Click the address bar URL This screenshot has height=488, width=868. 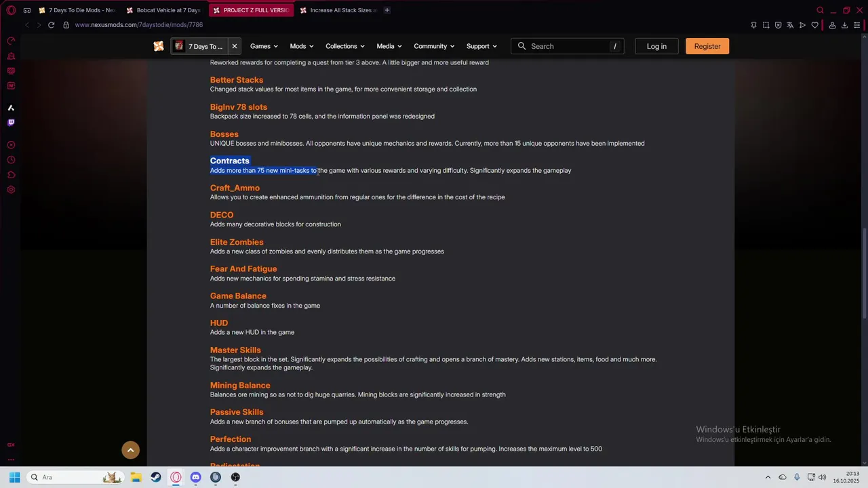click(x=139, y=25)
